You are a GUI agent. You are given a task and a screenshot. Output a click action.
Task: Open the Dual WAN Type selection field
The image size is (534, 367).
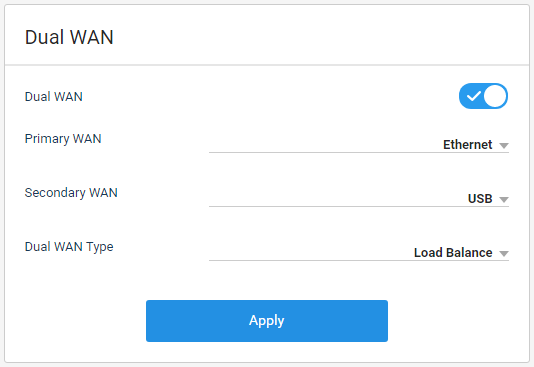(359, 253)
